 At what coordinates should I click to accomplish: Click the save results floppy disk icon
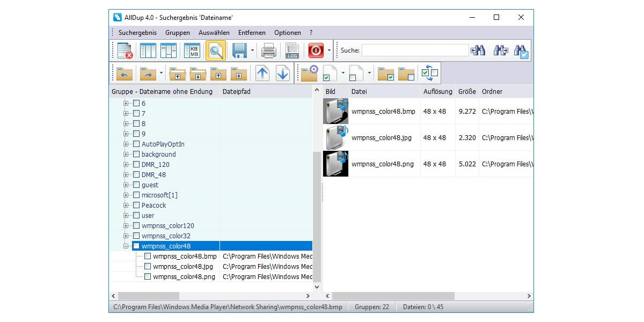[239, 50]
